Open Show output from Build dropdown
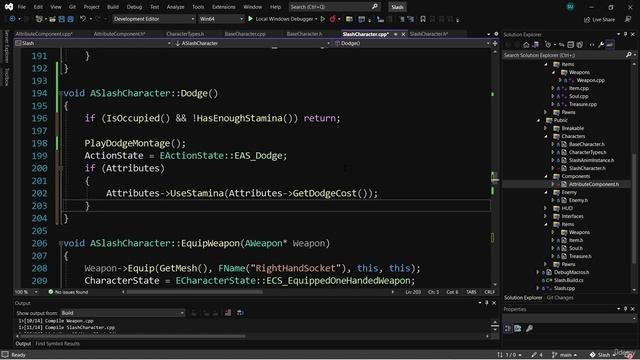640x360 pixels. click(x=122, y=313)
